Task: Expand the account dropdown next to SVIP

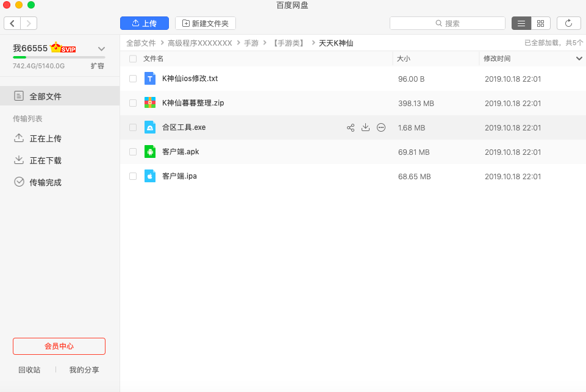Action: (x=101, y=49)
